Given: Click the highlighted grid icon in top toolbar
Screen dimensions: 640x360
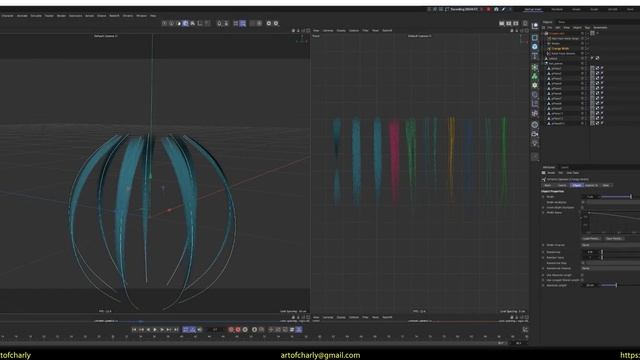Looking at the screenshot, I should click(x=242, y=23).
